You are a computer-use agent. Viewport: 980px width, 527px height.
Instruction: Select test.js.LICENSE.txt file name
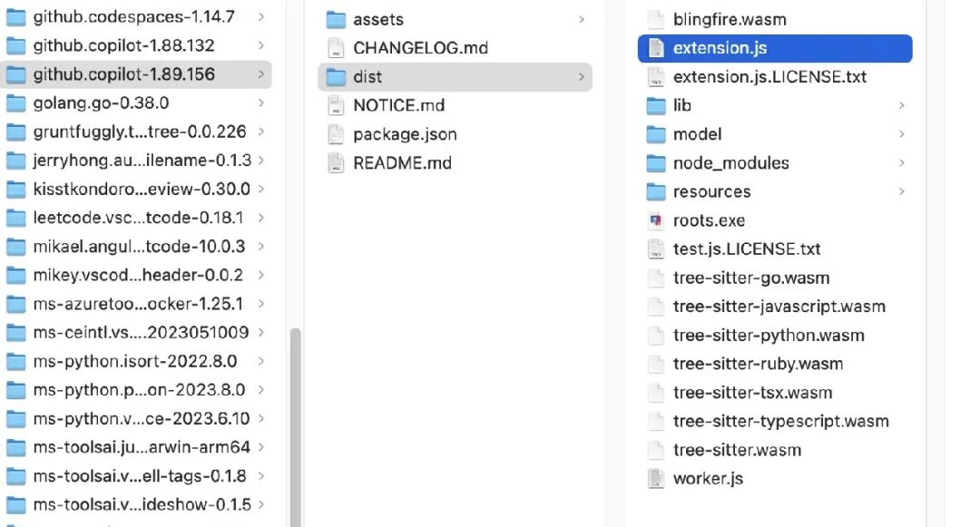pyautogui.click(x=747, y=249)
